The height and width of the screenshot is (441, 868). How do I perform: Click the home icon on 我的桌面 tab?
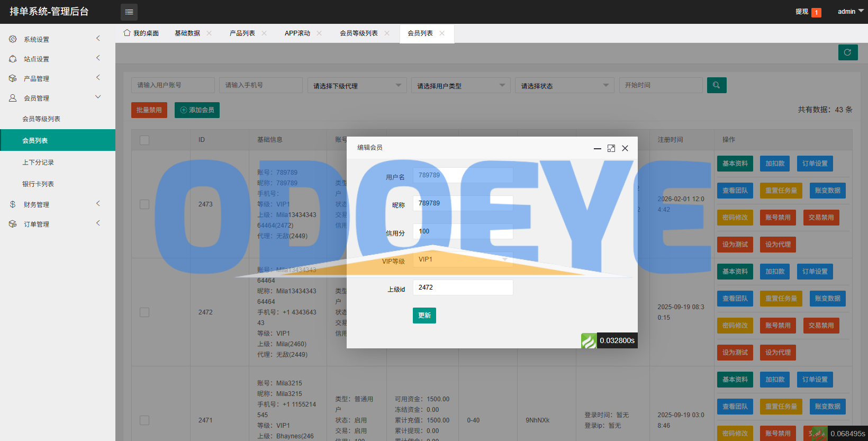point(127,33)
